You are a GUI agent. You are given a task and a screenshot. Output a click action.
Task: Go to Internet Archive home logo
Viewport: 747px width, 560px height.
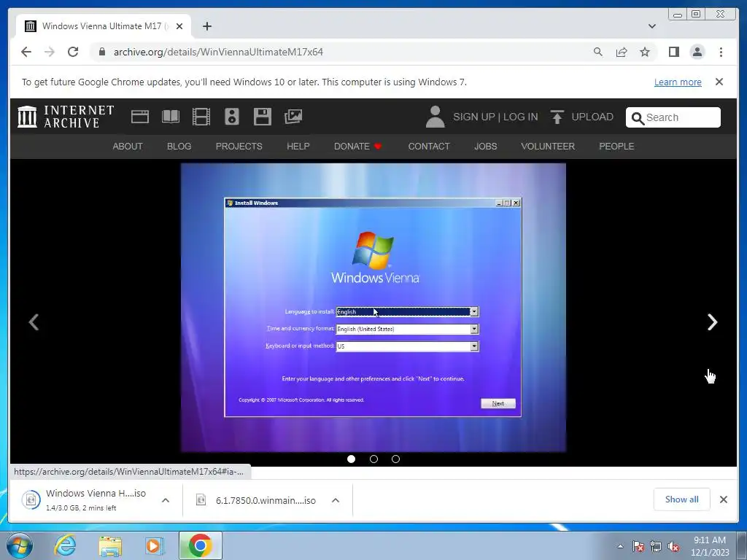[x=66, y=117]
